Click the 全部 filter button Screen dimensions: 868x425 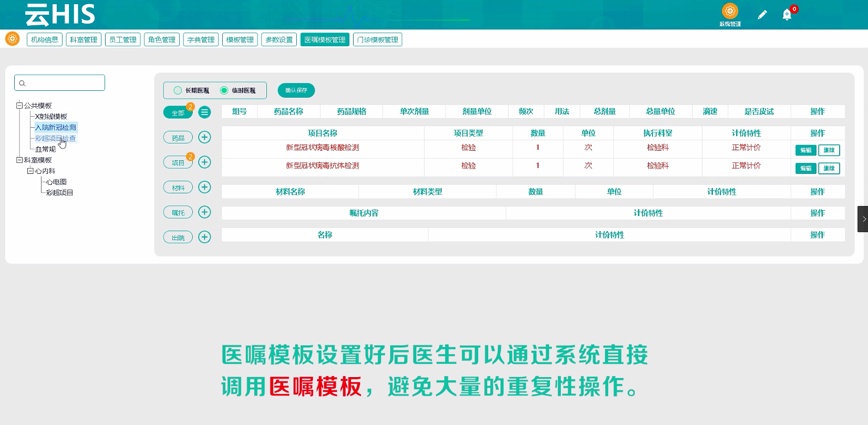click(178, 112)
